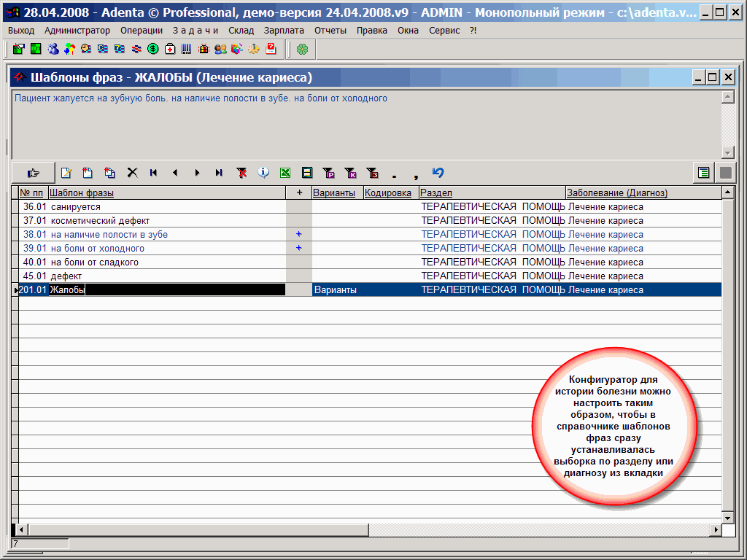Click the green dollar sign toolbar icon
The image size is (747, 560).
pyautogui.click(x=153, y=49)
